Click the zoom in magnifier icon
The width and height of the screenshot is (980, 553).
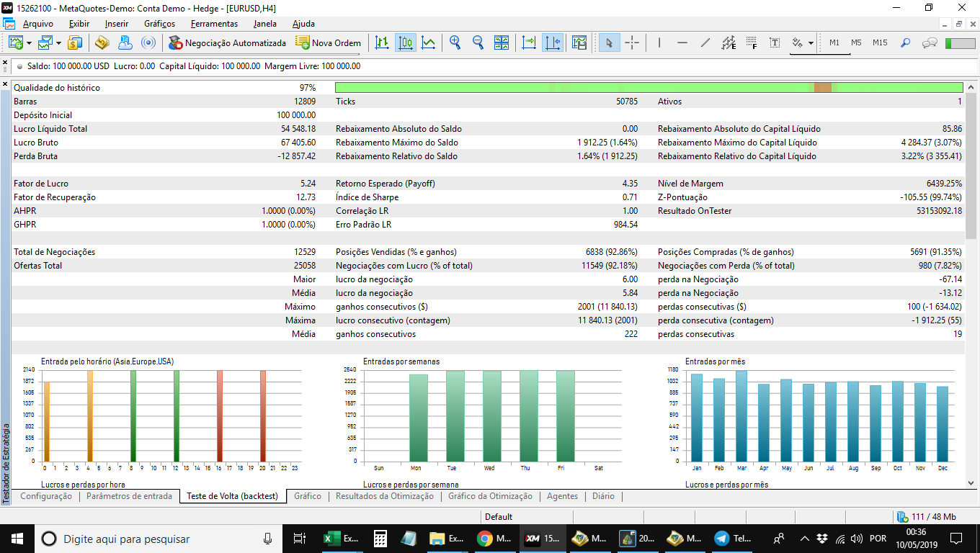coord(455,43)
